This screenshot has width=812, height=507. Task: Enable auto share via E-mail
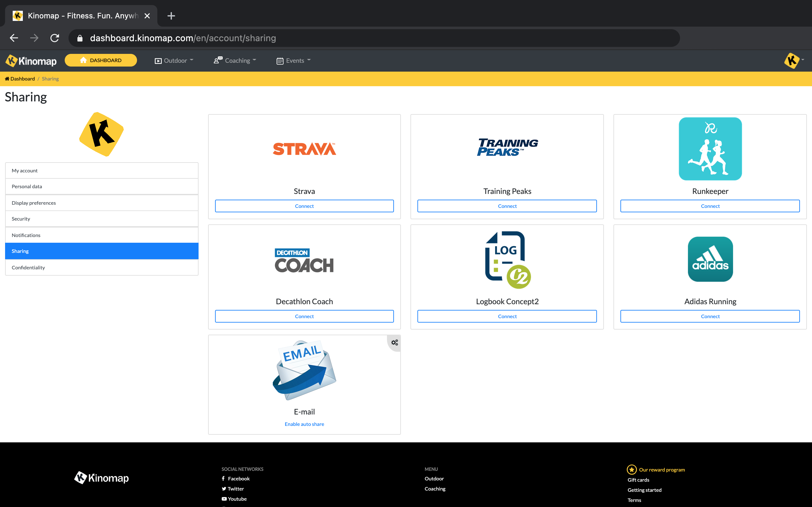[x=304, y=424]
